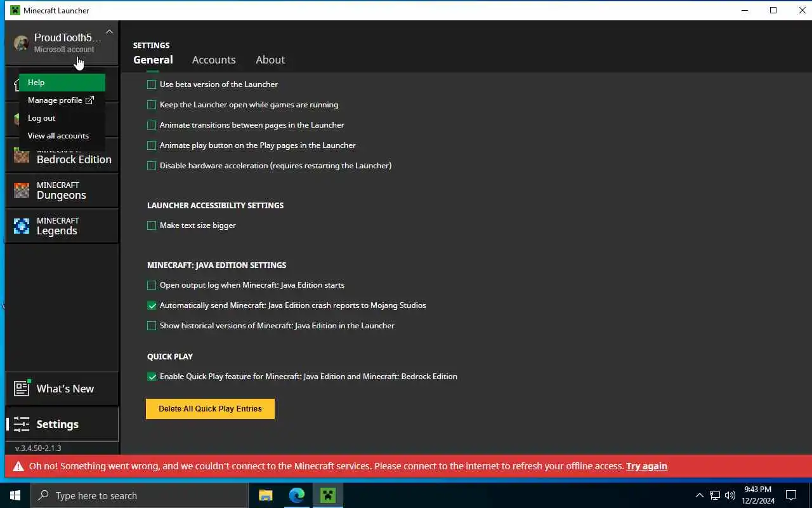Enable Make text size bigger
812x508 pixels.
coord(152,225)
